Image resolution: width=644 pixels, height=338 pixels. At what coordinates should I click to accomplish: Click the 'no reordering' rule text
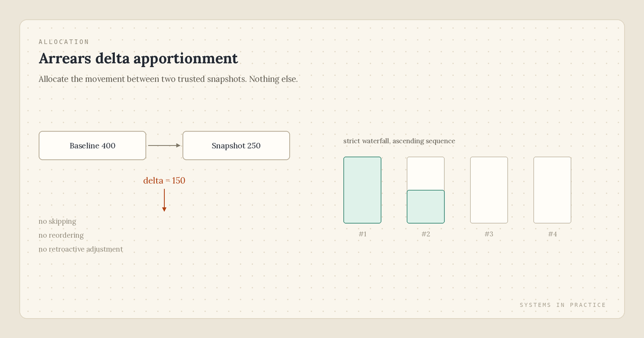61,236
